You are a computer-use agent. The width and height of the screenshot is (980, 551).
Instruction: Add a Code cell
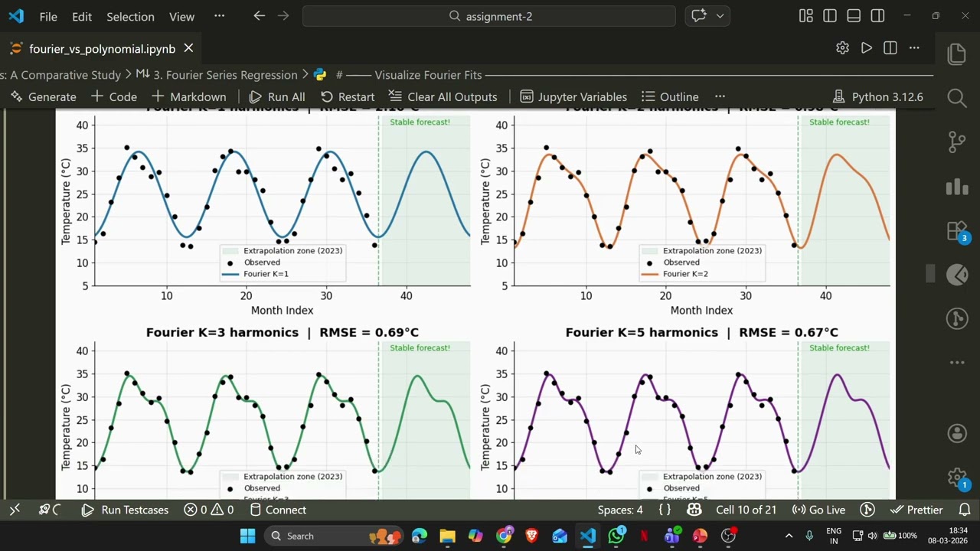(x=114, y=96)
